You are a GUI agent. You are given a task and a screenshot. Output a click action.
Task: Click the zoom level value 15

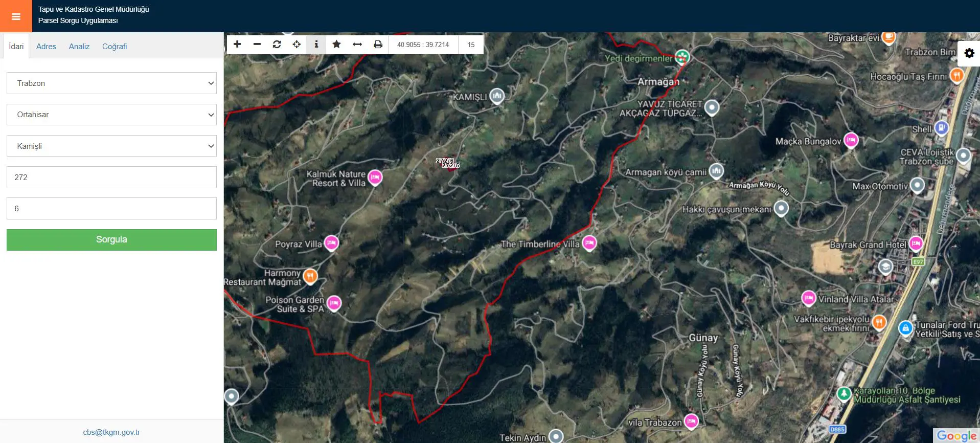tap(471, 45)
